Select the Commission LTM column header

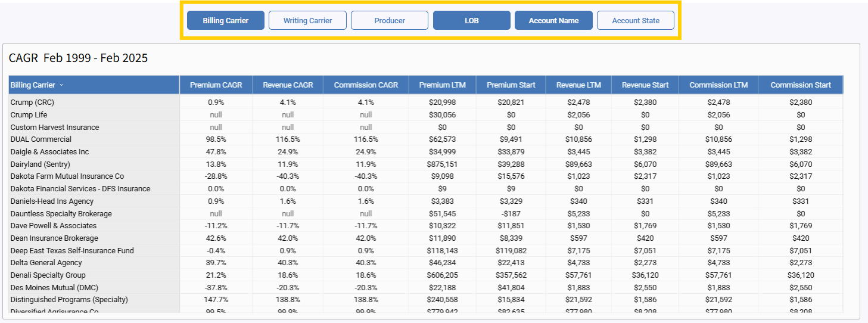pyautogui.click(x=718, y=85)
